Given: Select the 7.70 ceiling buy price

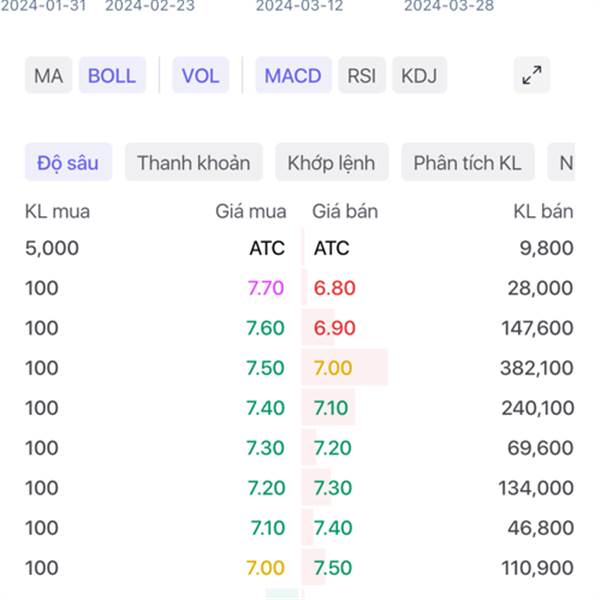Looking at the screenshot, I should [x=266, y=288].
